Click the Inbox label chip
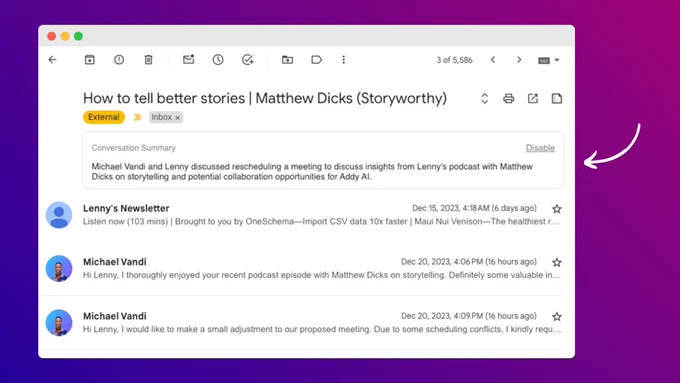Viewport: 680px width, 383px height. (166, 117)
